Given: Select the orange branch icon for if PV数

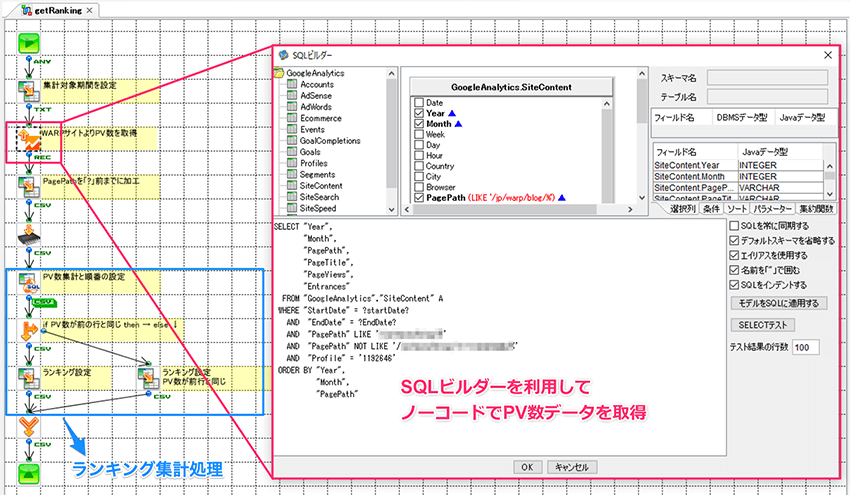Looking at the screenshot, I should pyautogui.click(x=28, y=330).
